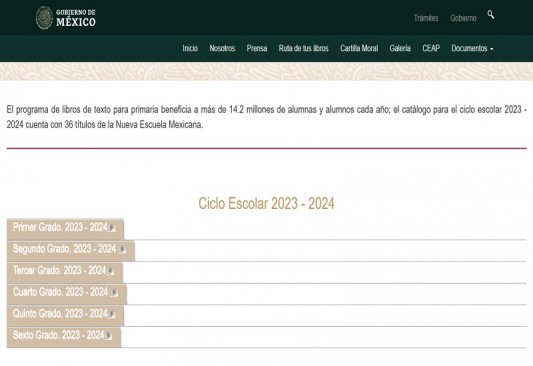Viewport: 533px width, 366px height.
Task: Expand the Documentos dropdown menu
Action: click(x=472, y=48)
